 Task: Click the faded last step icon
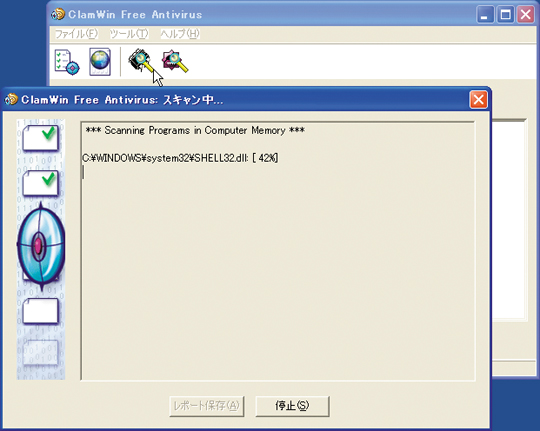pyautogui.click(x=40, y=353)
